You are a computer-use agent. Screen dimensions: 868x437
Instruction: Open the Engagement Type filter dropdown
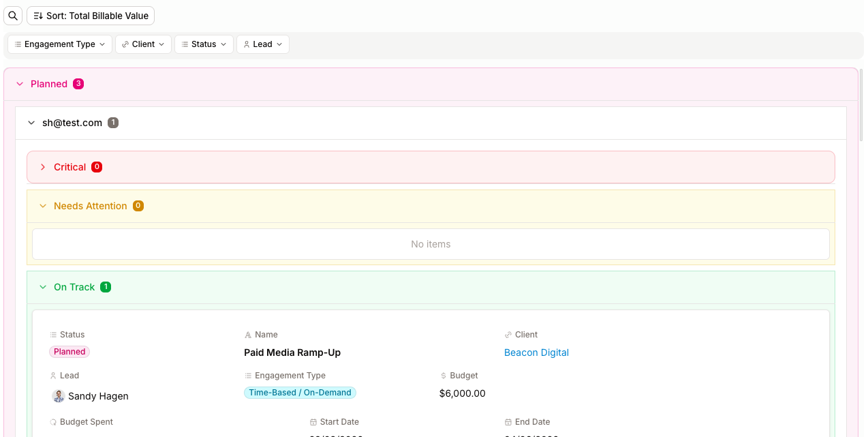60,44
